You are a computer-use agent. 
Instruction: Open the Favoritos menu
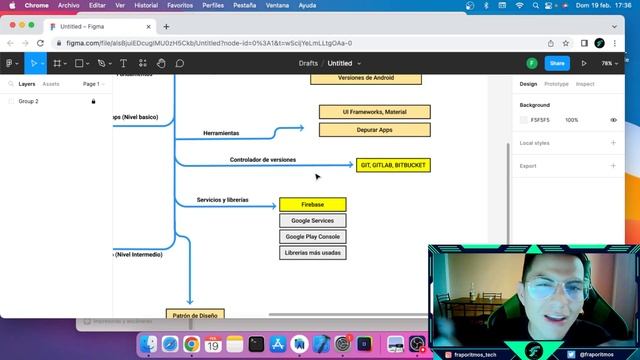(180, 5)
